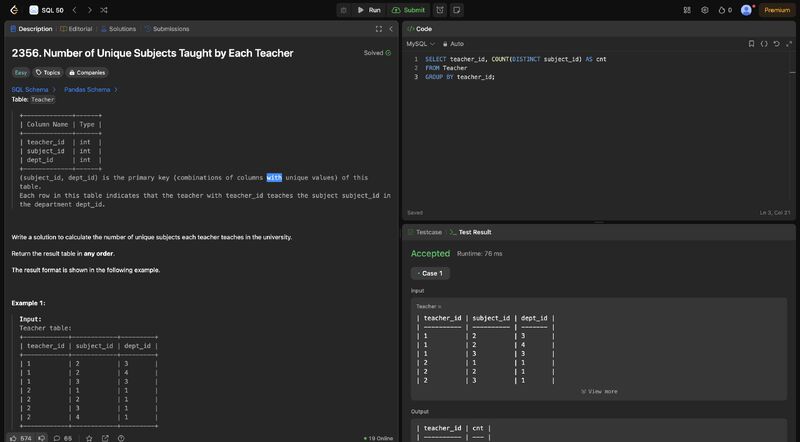Click the Easy difficulty tag
The width and height of the screenshot is (800, 442).
point(21,72)
